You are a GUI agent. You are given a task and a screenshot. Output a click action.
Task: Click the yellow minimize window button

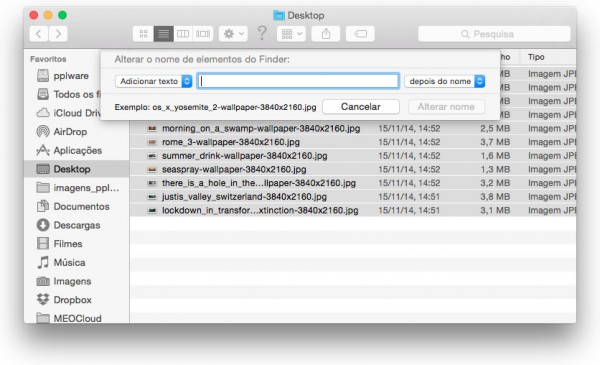48,15
